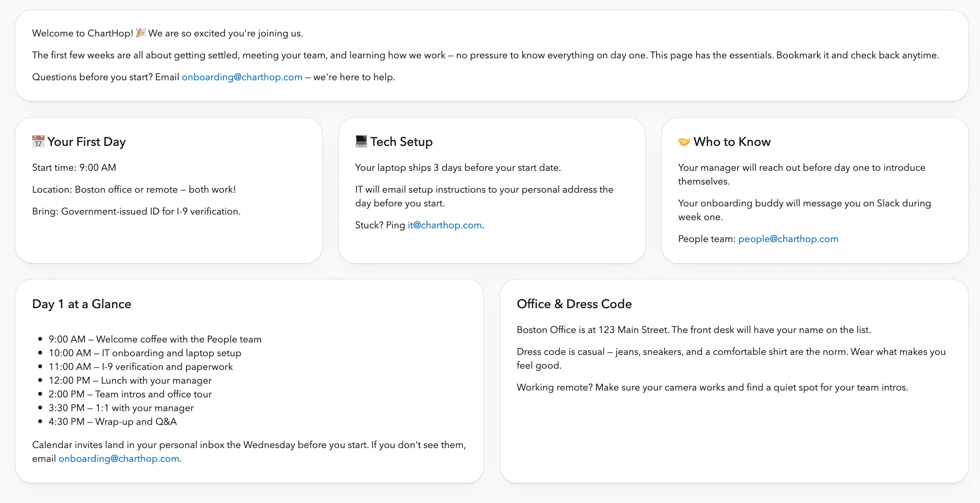Click the "Calendar invites land in your personal inbox" note
Screen dimensions: 980x503
pyautogui.click(x=249, y=451)
